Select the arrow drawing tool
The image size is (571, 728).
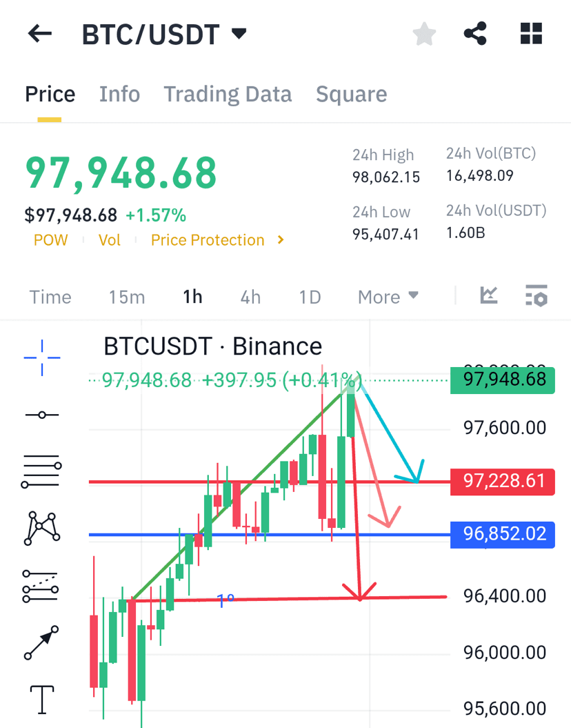coord(41,642)
